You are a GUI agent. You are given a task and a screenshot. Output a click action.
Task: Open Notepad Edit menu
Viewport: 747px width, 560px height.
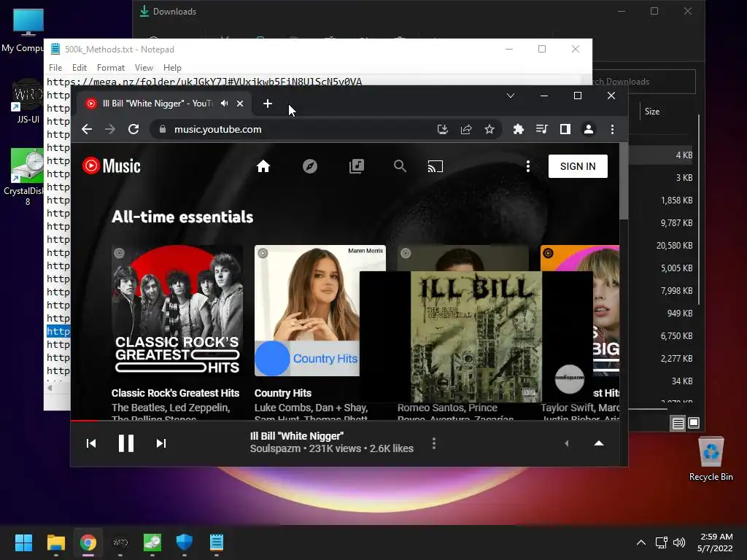[79, 68]
